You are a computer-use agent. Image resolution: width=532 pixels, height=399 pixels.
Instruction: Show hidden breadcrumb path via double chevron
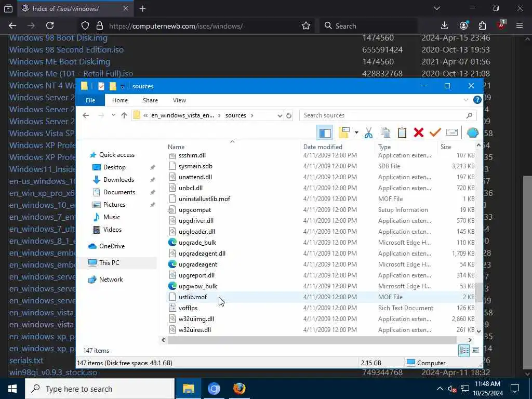coord(145,116)
